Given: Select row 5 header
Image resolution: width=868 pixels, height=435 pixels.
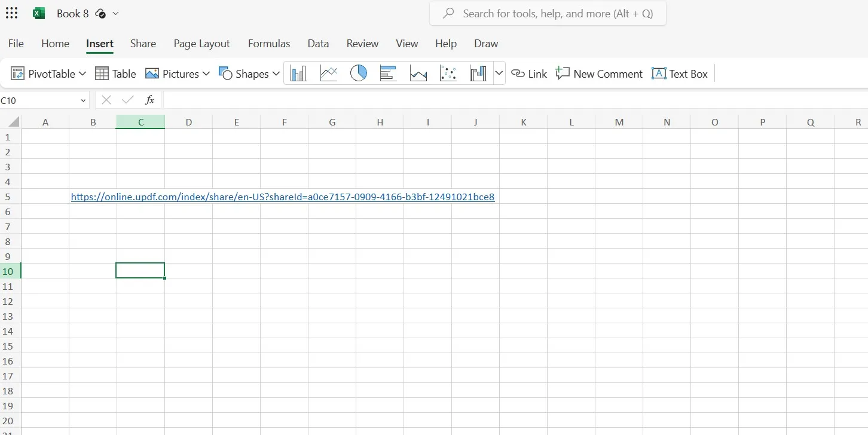Looking at the screenshot, I should pyautogui.click(x=10, y=197).
